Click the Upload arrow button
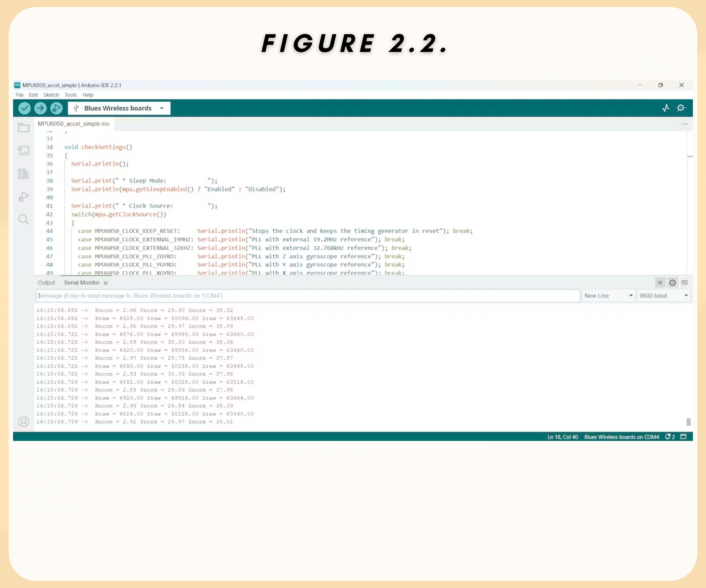 point(40,108)
